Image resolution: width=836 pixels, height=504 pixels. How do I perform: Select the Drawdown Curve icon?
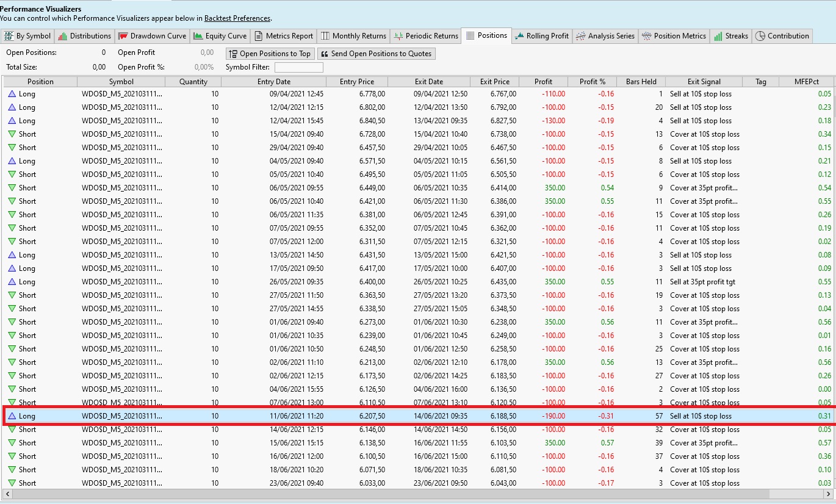pyautogui.click(x=123, y=36)
